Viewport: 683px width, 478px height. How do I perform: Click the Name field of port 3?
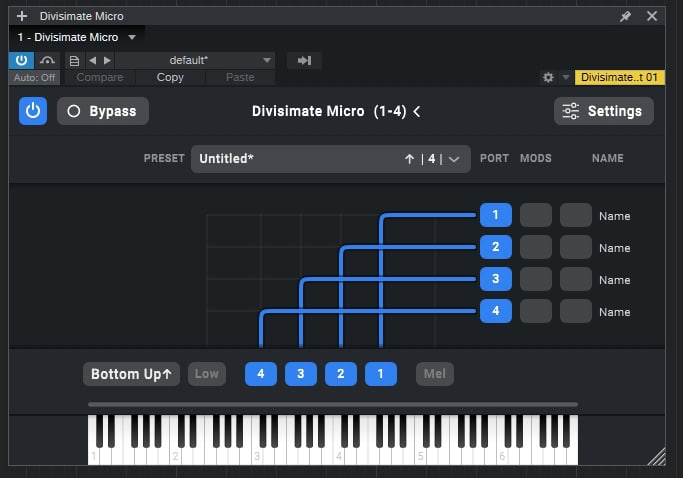(615, 280)
